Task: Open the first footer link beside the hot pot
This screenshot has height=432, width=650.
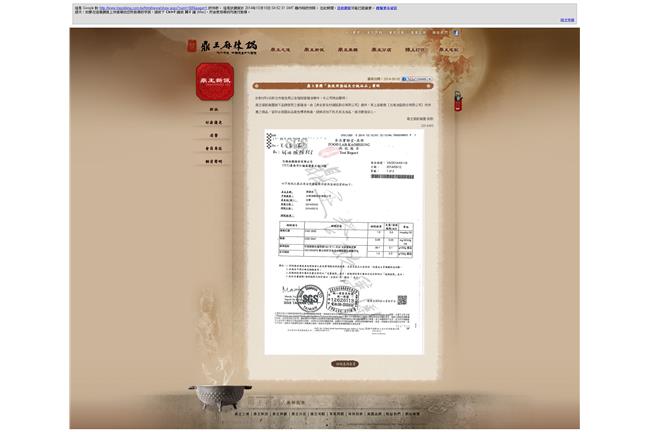Action: 242,414
